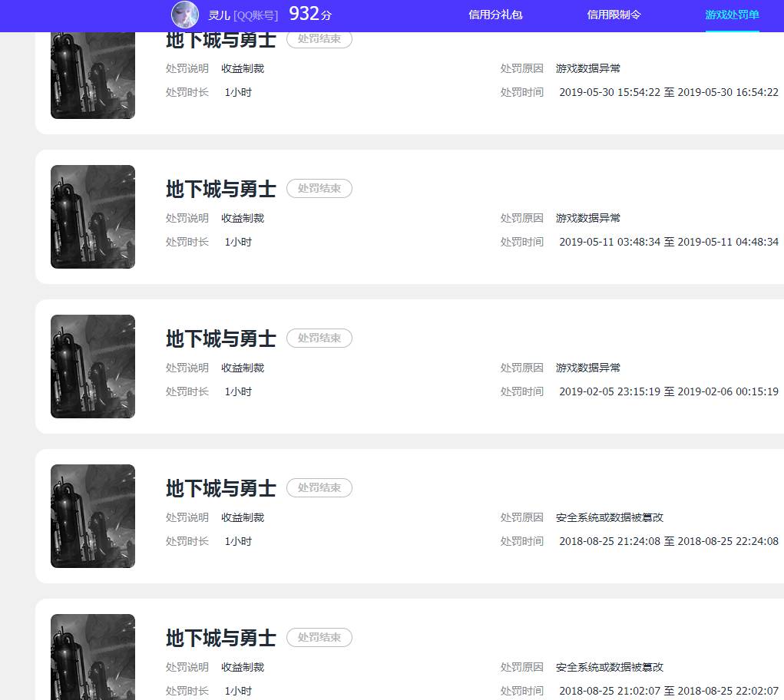Click 处罚结束 badge on the 2019-05-11 record
The width and height of the screenshot is (784, 700).
(x=319, y=188)
